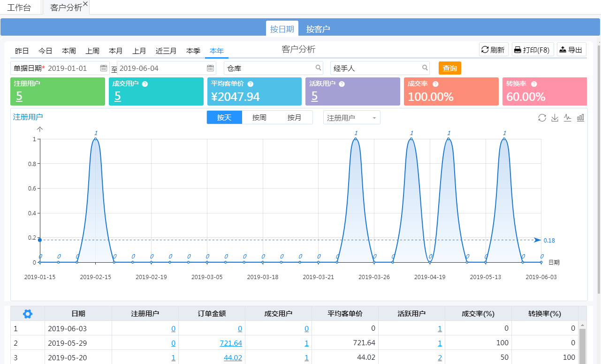
Task: Choose the 本季 date range
Action: click(x=193, y=51)
